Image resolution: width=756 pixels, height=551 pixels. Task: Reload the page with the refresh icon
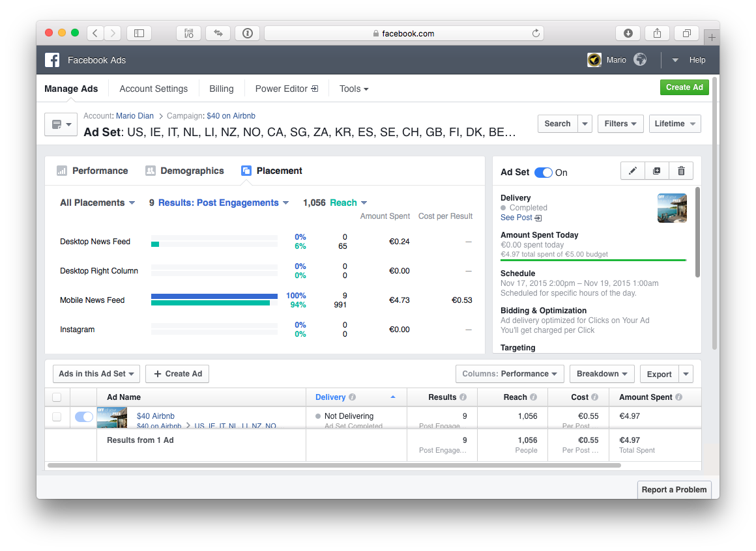(x=536, y=33)
